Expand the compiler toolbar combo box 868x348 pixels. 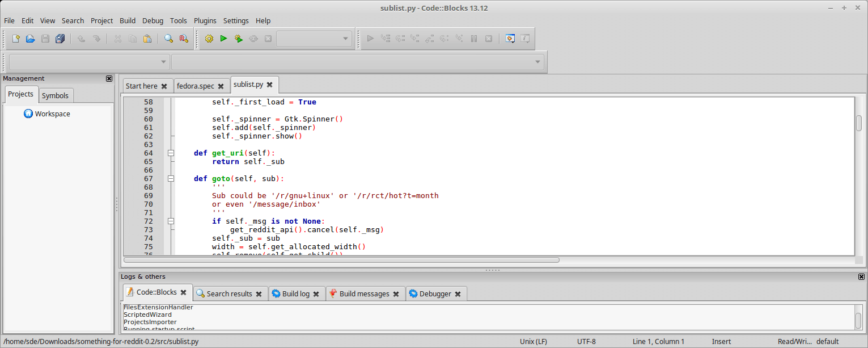(163, 61)
